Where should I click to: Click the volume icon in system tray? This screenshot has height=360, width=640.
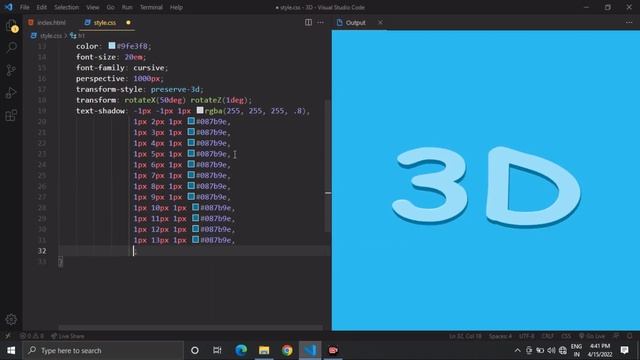coord(551,350)
